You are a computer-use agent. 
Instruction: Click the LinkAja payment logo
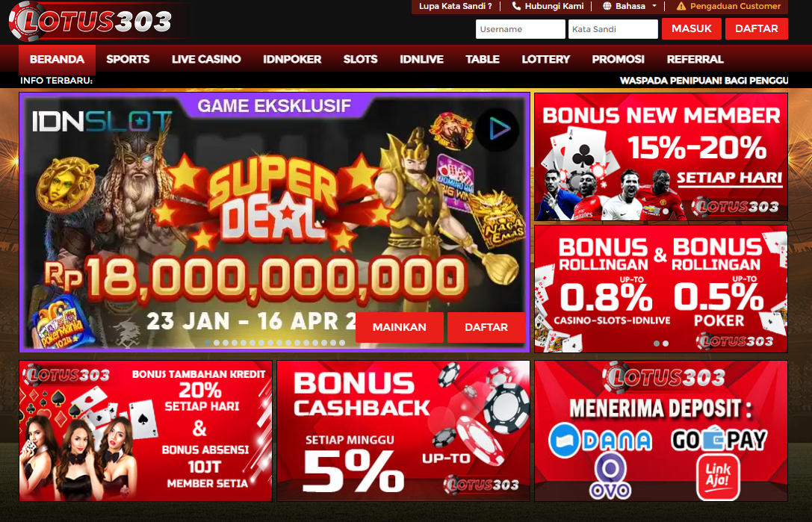pyautogui.click(x=718, y=477)
